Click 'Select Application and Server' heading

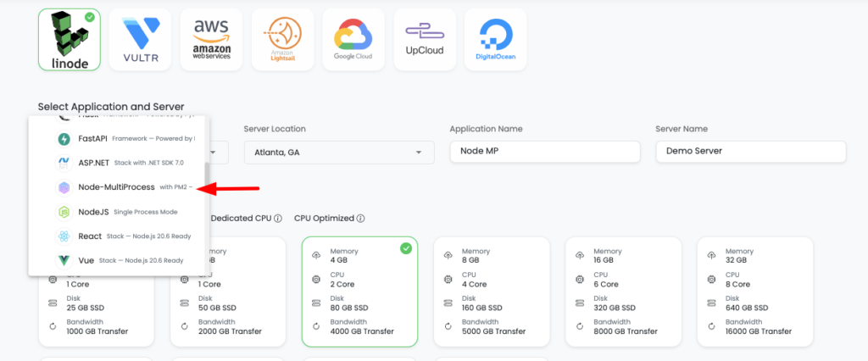pyautogui.click(x=111, y=107)
